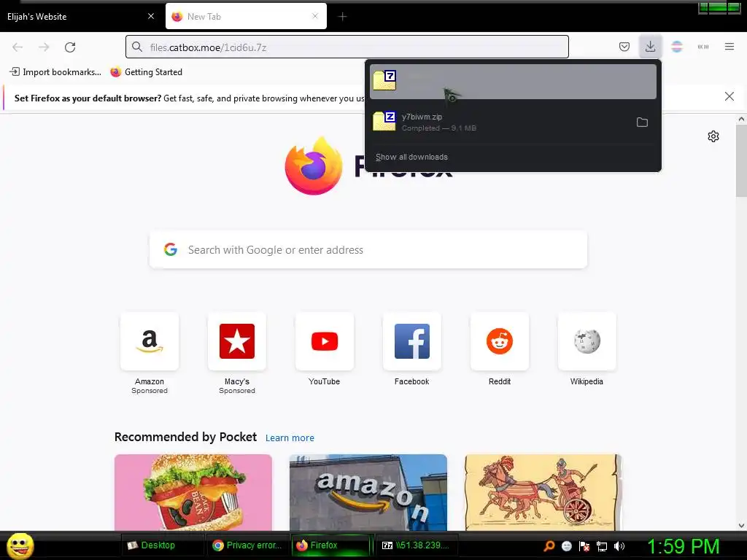Select the Firefox taskbar button
The width and height of the screenshot is (747, 560).
click(330, 545)
